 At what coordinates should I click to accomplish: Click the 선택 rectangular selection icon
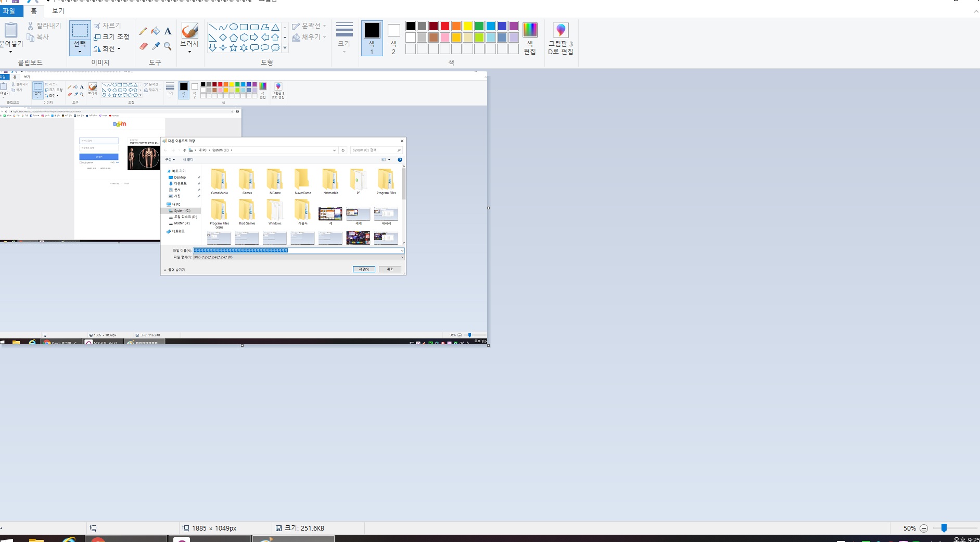pos(80,30)
